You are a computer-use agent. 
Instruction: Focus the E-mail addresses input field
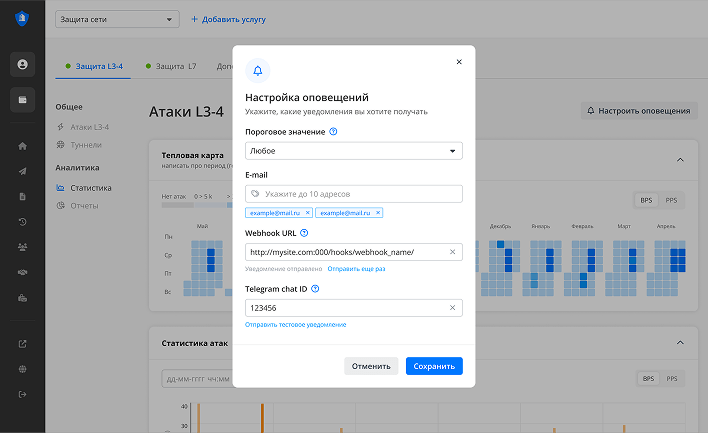tap(360, 194)
